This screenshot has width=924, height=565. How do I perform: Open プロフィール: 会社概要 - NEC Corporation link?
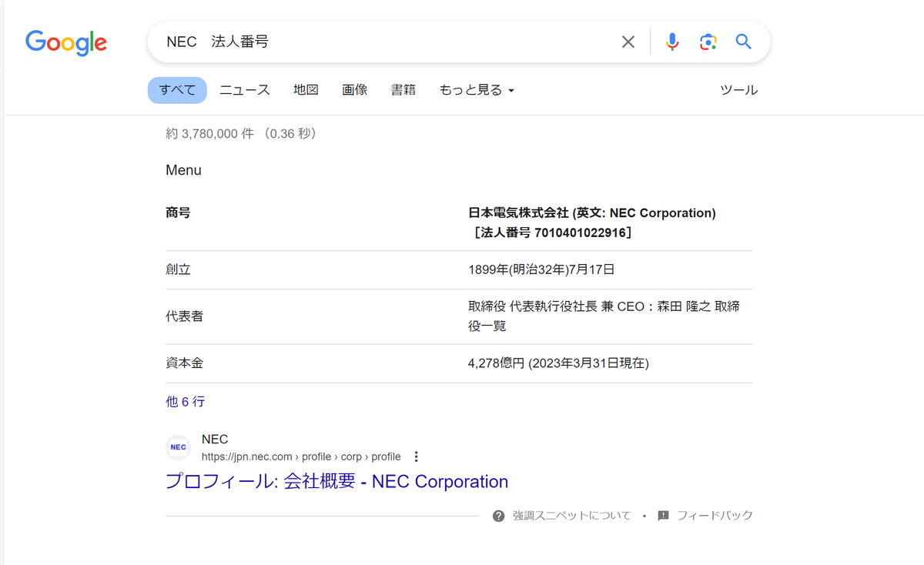pos(337,482)
